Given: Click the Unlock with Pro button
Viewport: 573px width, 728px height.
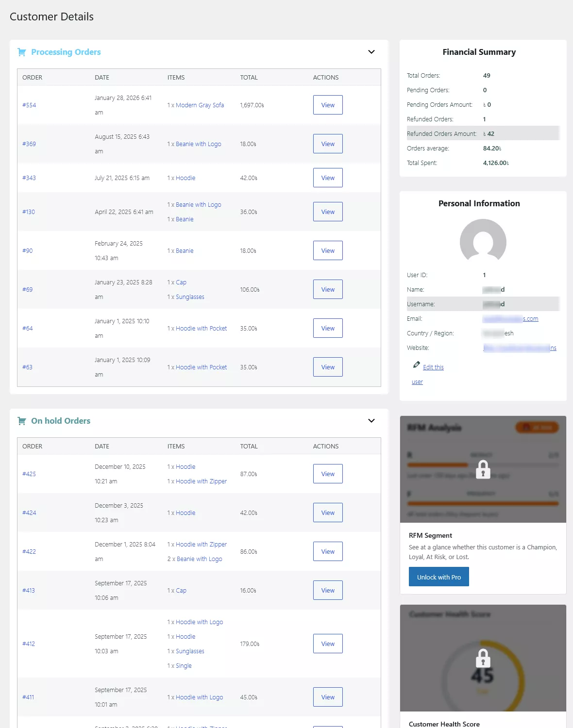Looking at the screenshot, I should 439,577.
